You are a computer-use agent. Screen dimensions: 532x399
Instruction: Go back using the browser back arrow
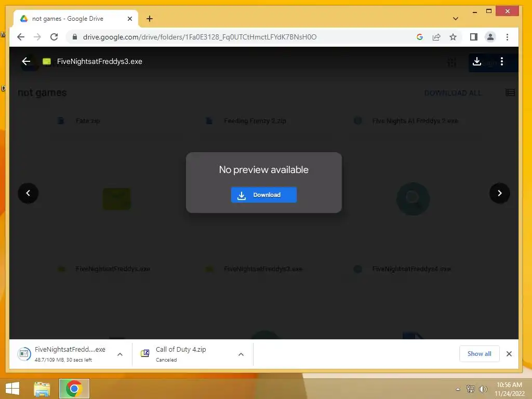coord(21,37)
